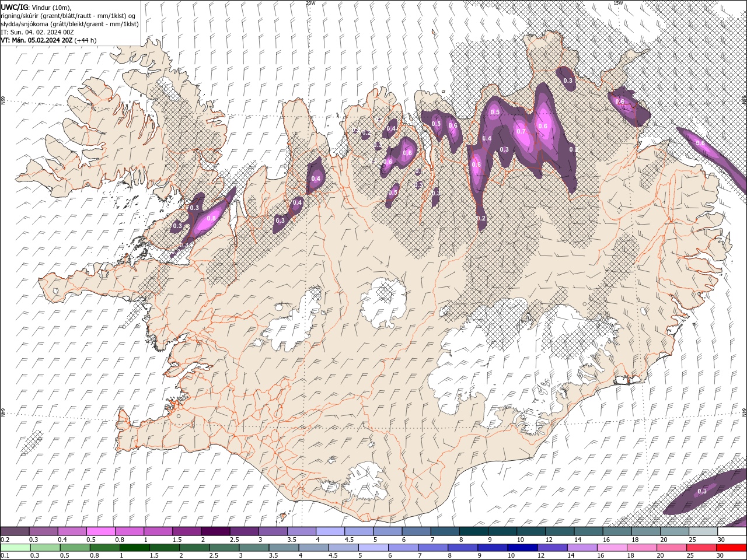
Task: Select the white upper legend swatch after 30
Action: 731,531
